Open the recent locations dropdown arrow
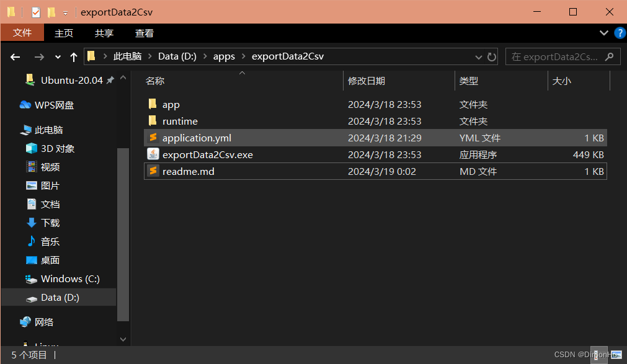 click(58, 57)
